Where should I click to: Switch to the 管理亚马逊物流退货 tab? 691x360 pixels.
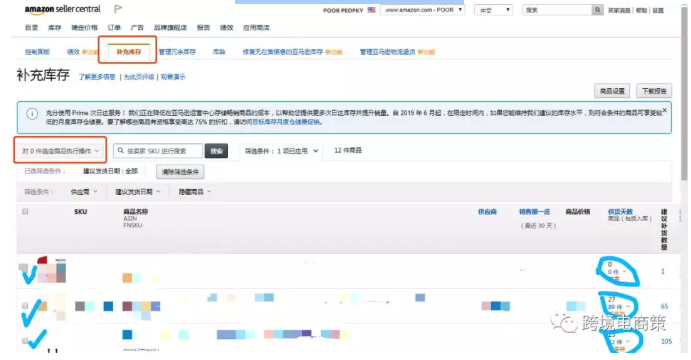pos(387,52)
